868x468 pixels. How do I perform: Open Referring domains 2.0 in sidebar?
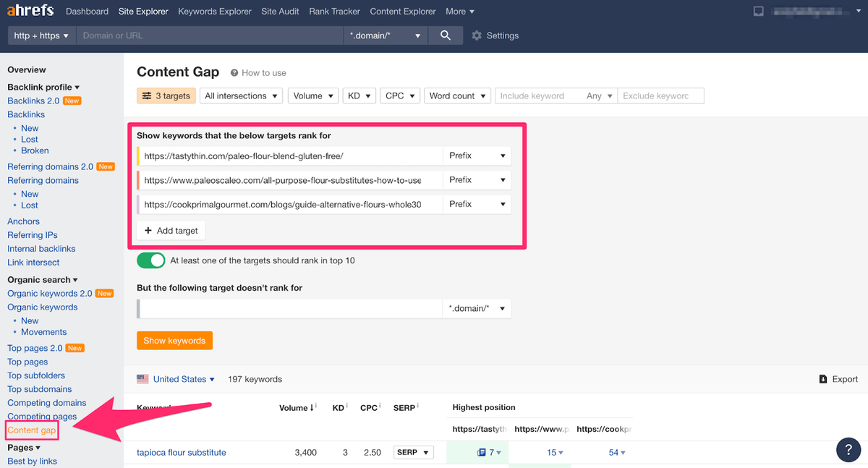click(50, 166)
